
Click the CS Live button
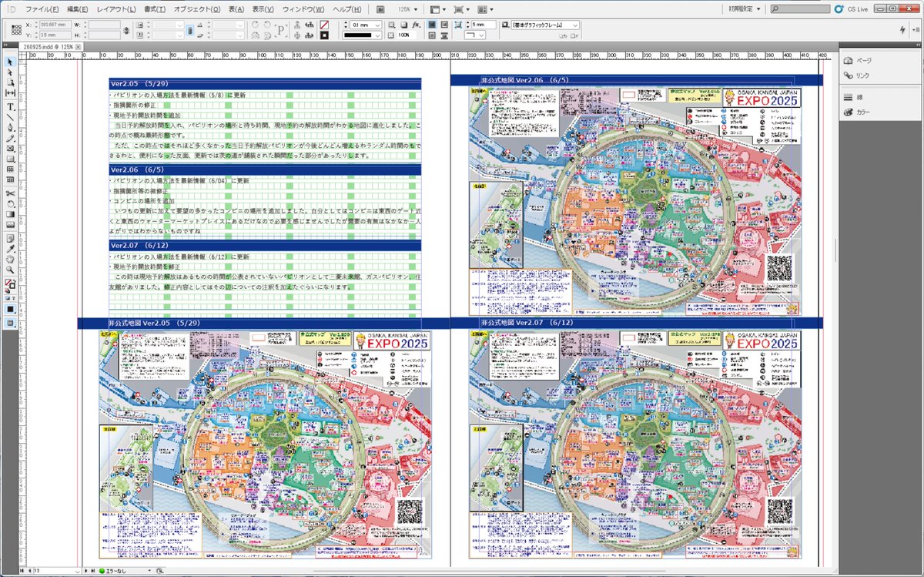click(851, 8)
